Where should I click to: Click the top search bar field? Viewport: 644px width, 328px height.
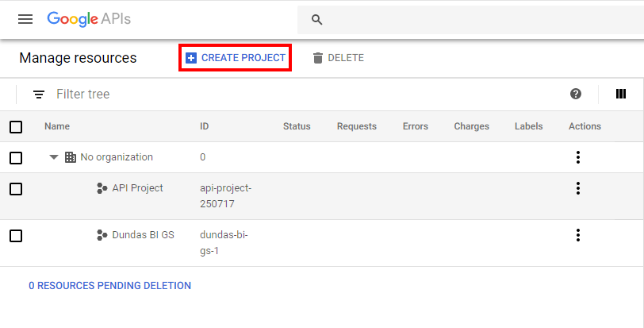pyautogui.click(x=476, y=20)
